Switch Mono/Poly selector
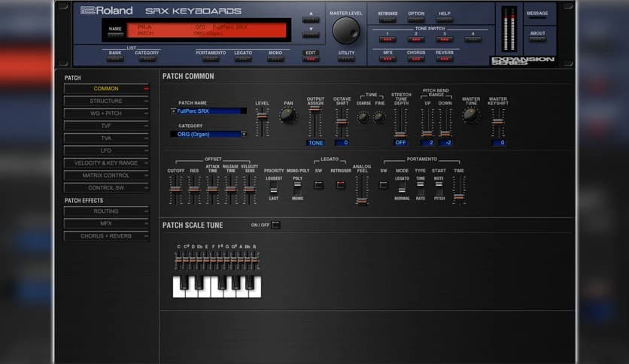This screenshot has width=629, height=364. point(297,188)
